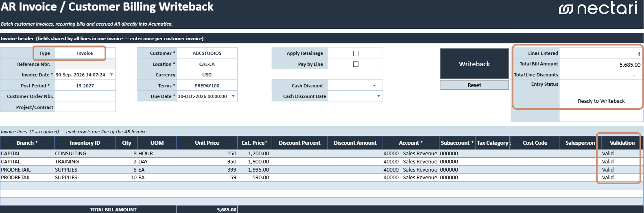The height and width of the screenshot is (213, 644).
Task: Click the Salesperson column header
Action: click(x=580, y=143)
